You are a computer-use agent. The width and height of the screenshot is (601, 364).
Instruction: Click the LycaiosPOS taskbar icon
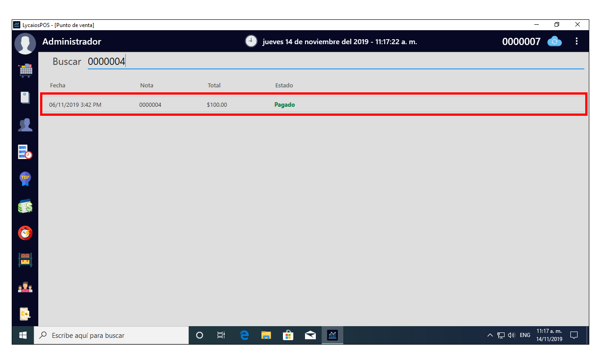click(332, 335)
